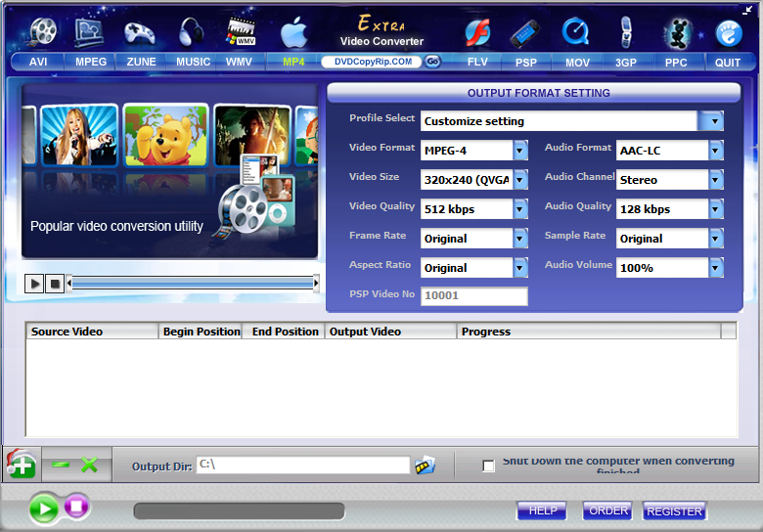Open the Video Size dropdown

point(520,180)
